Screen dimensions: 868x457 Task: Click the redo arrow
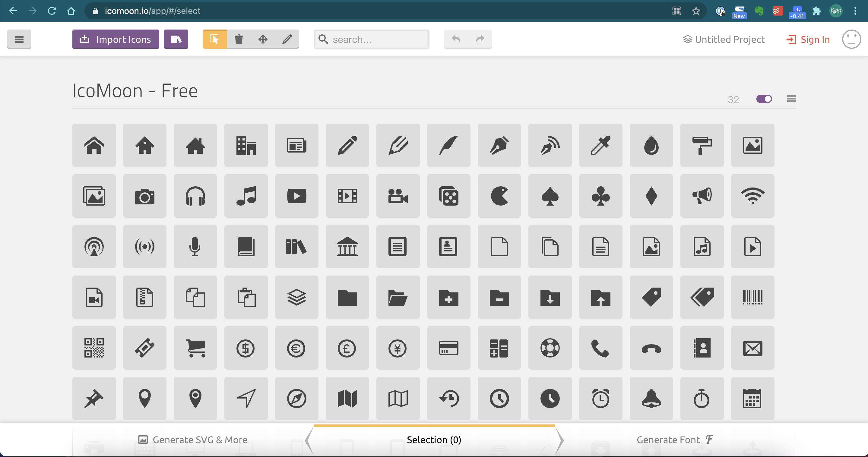point(480,39)
